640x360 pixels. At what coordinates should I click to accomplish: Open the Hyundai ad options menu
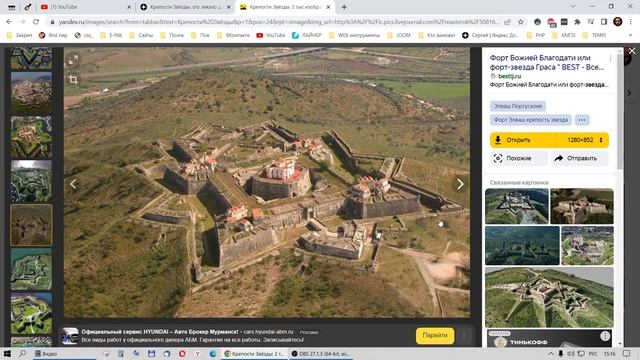coord(464,336)
